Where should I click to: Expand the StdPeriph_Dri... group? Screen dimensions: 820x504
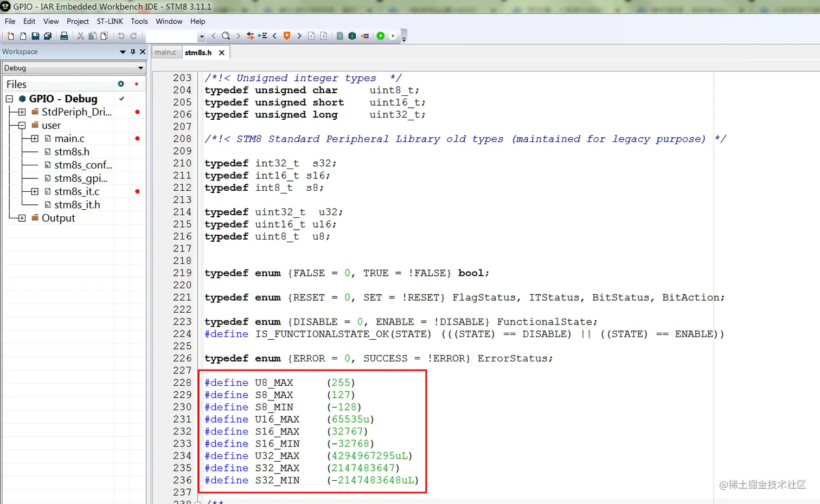coord(22,112)
